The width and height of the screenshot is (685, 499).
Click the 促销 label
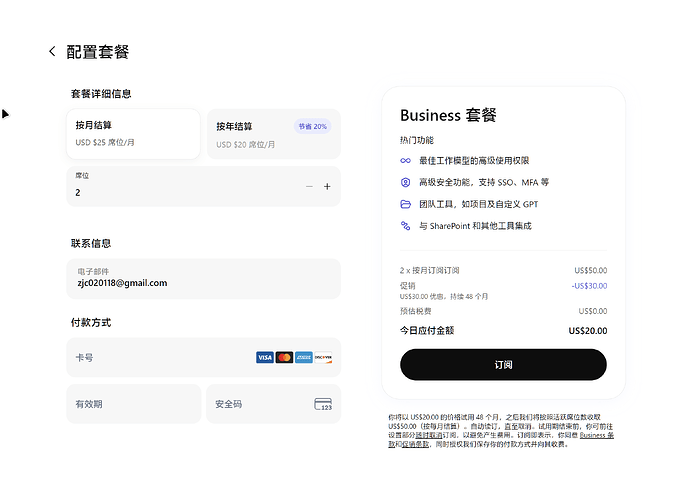pyautogui.click(x=408, y=286)
